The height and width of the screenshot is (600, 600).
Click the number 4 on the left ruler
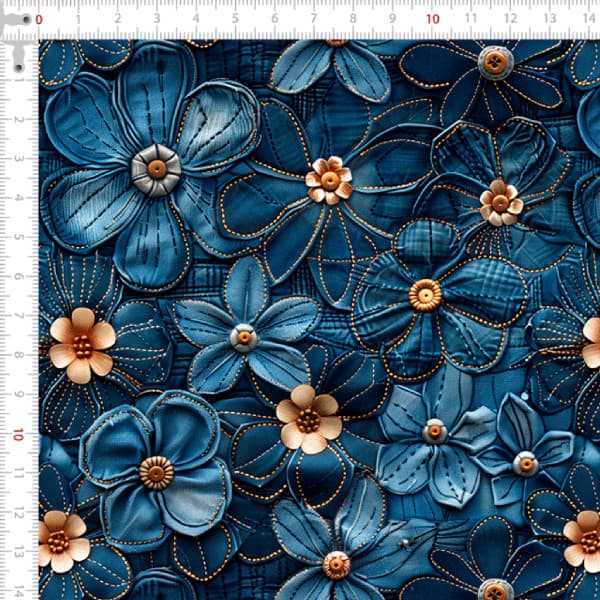pyautogui.click(x=18, y=198)
